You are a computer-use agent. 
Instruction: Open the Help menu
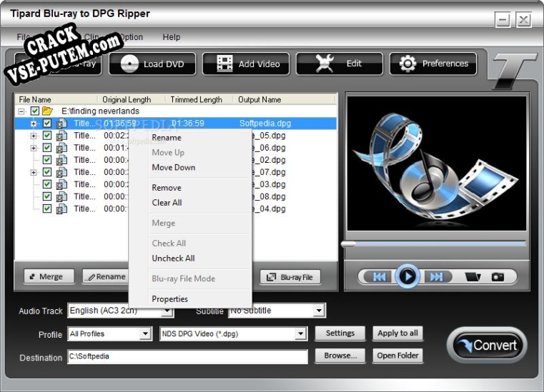click(172, 37)
